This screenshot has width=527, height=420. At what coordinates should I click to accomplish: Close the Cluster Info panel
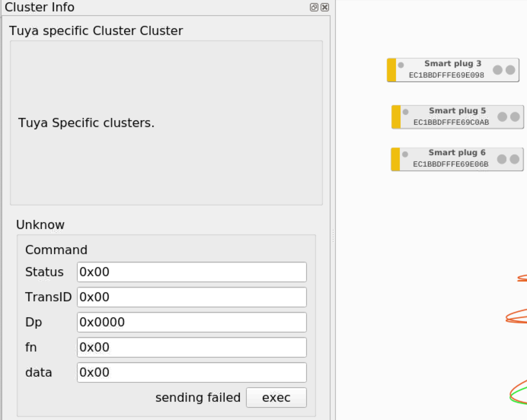click(325, 7)
